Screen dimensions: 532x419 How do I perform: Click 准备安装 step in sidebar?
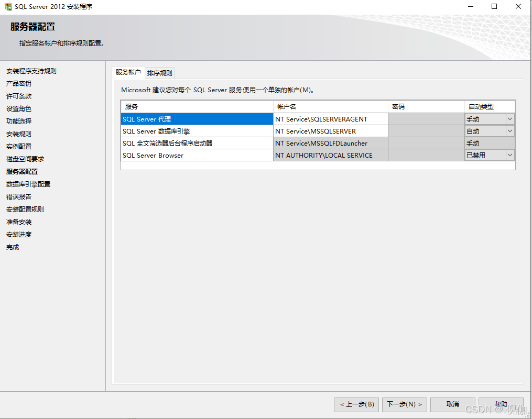19,222
